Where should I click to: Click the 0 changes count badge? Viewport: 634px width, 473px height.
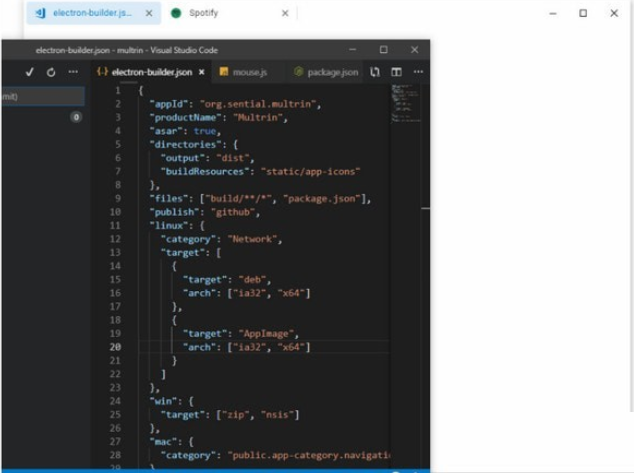pos(76,117)
